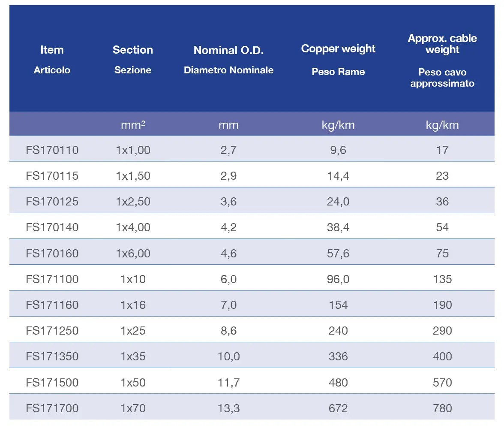Viewport: 504px width, 435px height.
Task: Select item code FS171350
Action: [52, 356]
